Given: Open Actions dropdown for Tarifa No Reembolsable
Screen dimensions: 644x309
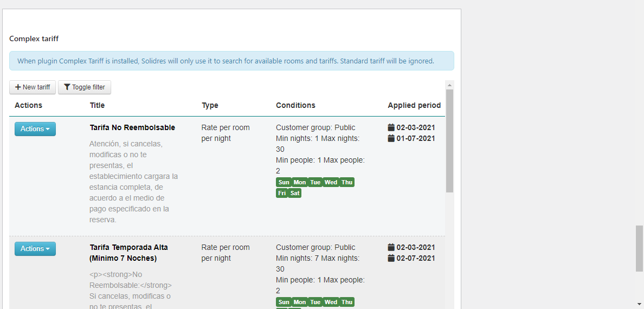Looking at the screenshot, I should [35, 129].
